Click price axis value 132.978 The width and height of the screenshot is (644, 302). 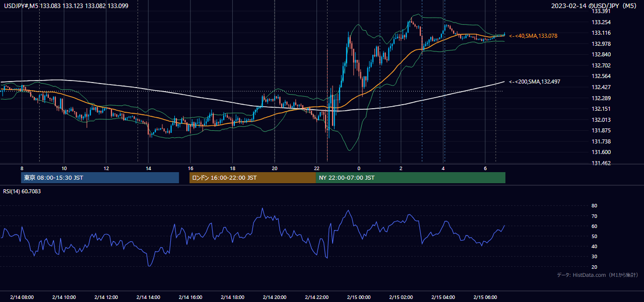pyautogui.click(x=601, y=44)
